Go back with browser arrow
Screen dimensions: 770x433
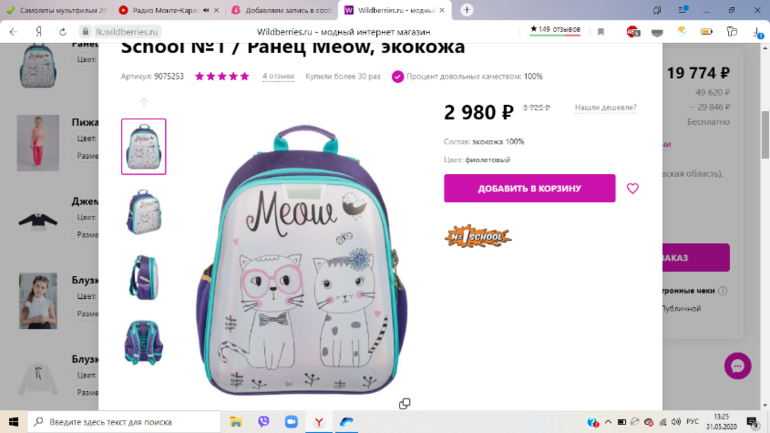[x=13, y=32]
